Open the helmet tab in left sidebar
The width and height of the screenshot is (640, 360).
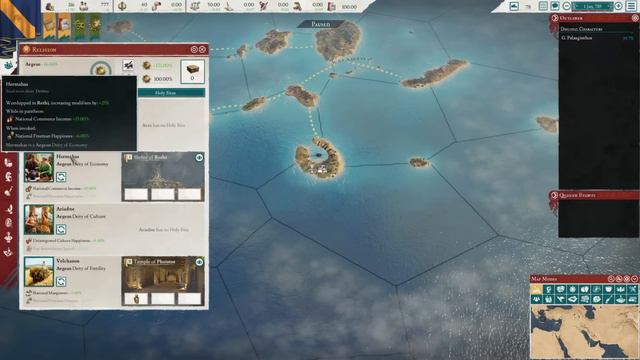(8, 177)
